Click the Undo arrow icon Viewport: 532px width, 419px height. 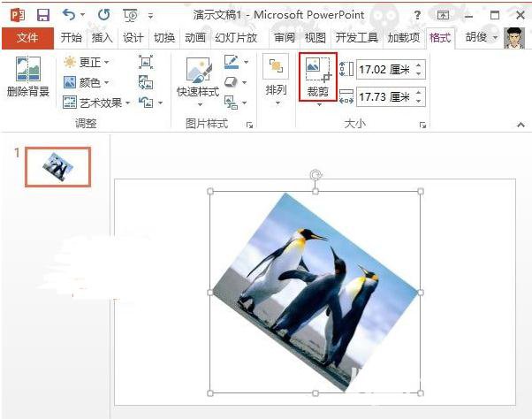tap(70, 15)
